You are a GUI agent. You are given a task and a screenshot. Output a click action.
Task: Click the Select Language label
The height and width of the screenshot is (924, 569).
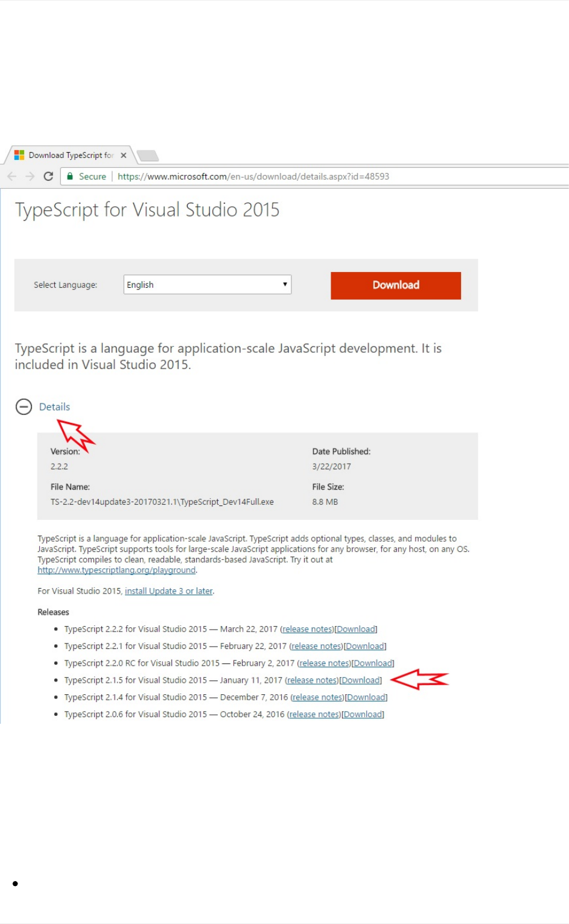65,285
